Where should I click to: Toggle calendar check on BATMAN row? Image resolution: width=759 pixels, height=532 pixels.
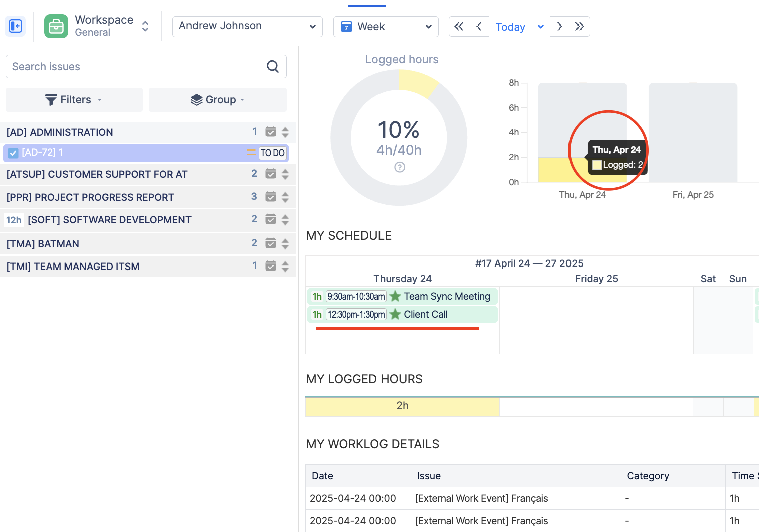pyautogui.click(x=271, y=244)
